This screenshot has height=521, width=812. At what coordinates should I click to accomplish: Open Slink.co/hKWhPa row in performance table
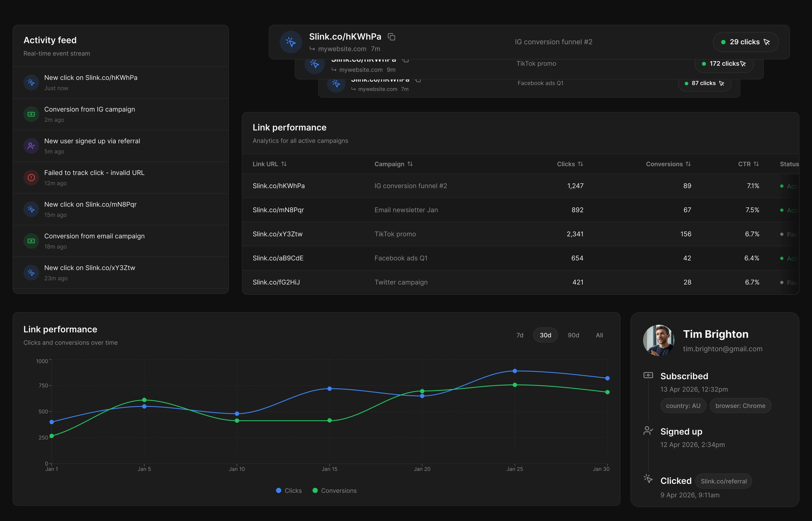coord(520,186)
